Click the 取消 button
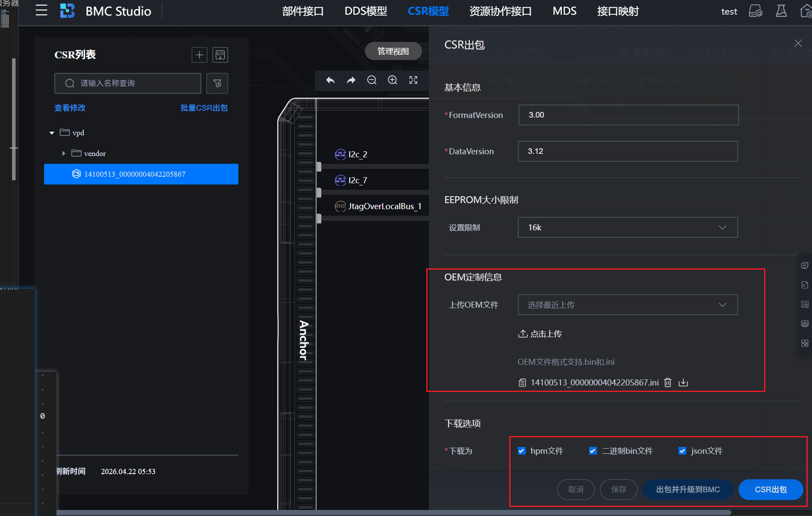Screen dimensions: 812x516 (576, 489)
